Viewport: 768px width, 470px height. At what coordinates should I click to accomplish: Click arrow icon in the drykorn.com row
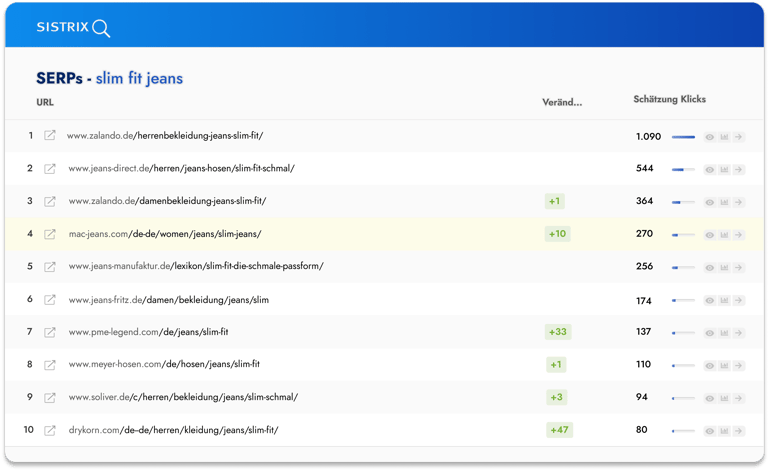point(739,431)
